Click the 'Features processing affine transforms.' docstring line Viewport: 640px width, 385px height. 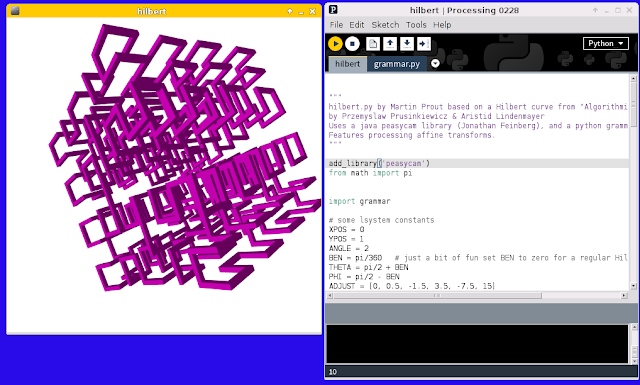pyautogui.click(x=411, y=135)
